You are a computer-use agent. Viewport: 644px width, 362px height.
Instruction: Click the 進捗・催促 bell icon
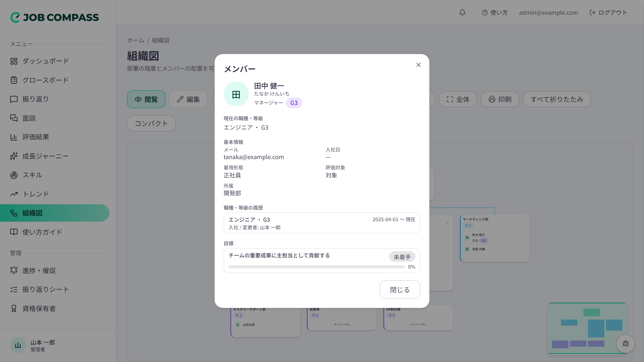pyautogui.click(x=14, y=270)
